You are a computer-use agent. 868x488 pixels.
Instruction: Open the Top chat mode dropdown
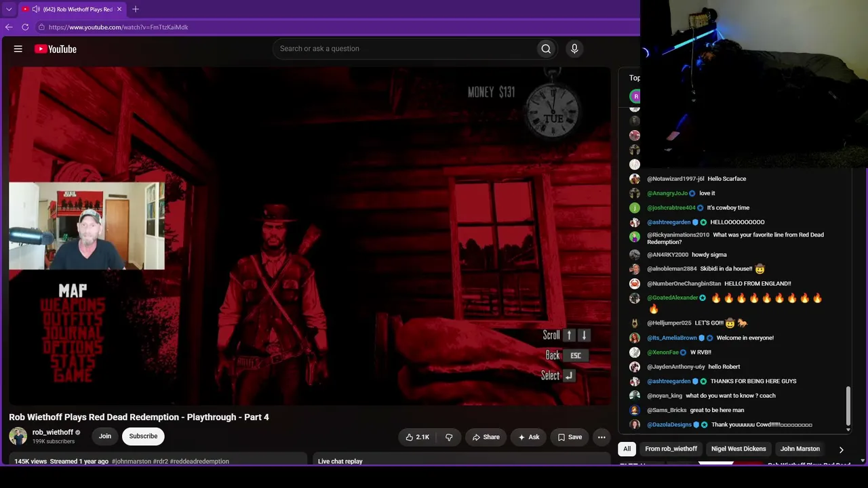coord(634,78)
